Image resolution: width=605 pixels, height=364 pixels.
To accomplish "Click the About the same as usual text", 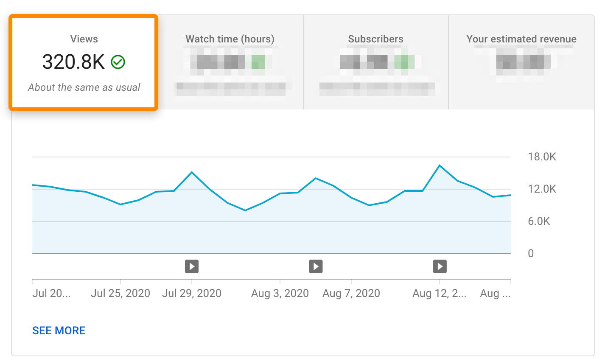I will pyautogui.click(x=84, y=87).
